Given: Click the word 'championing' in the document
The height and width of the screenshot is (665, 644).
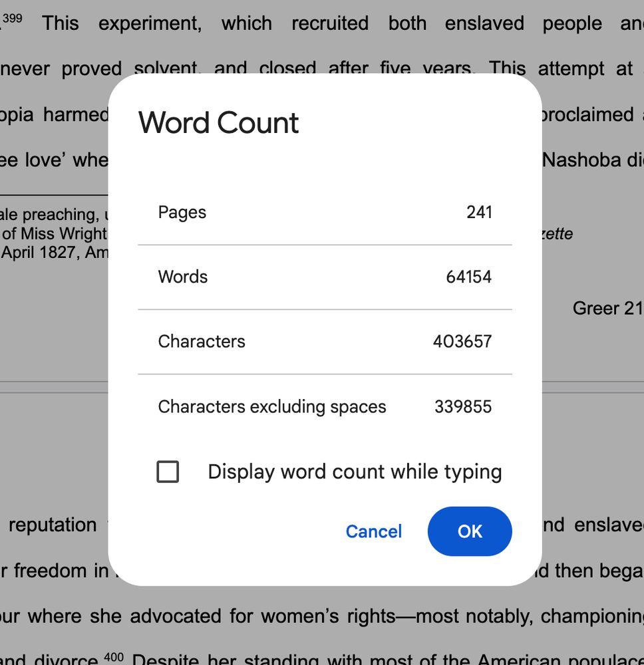Looking at the screenshot, I should 592,616.
